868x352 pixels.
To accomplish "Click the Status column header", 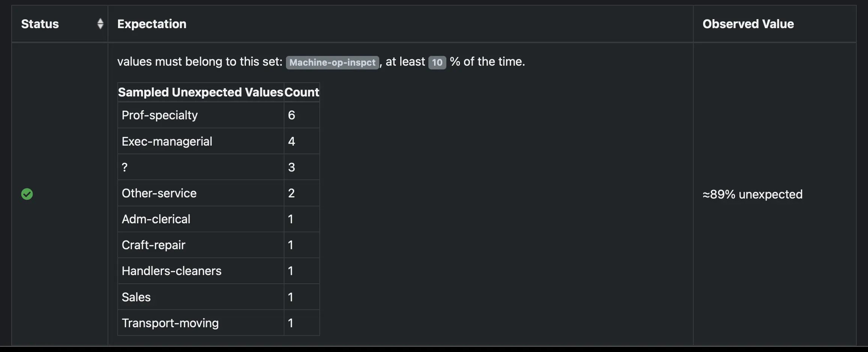I will 40,24.
